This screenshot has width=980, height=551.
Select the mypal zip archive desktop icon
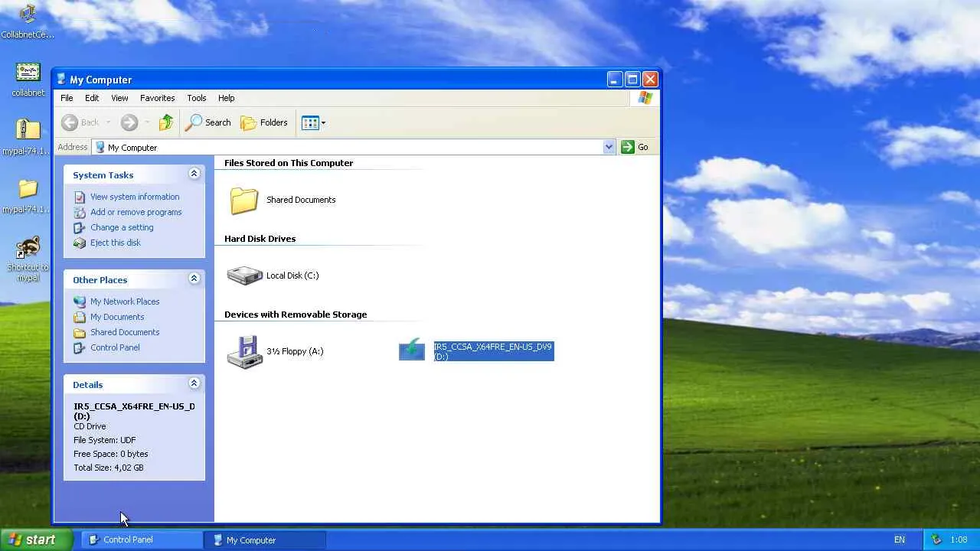(28, 138)
